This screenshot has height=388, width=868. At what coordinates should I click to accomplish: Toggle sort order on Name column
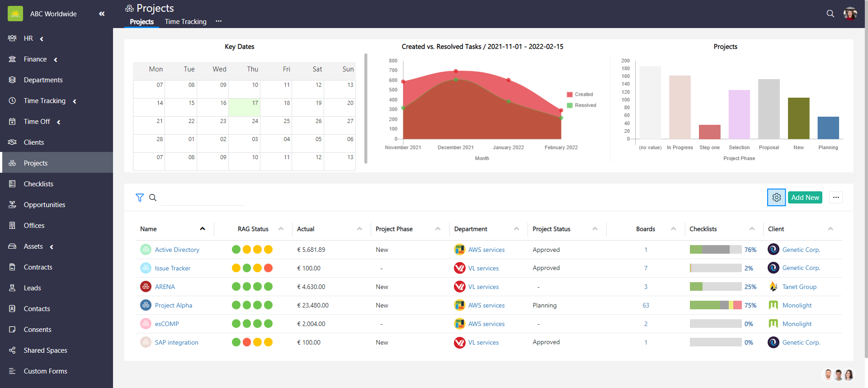[203, 229]
